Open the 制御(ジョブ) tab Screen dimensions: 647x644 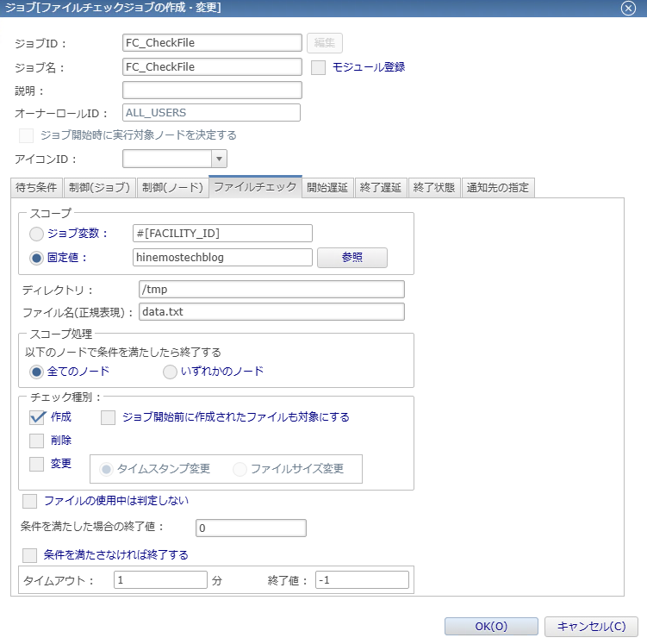[x=98, y=187]
